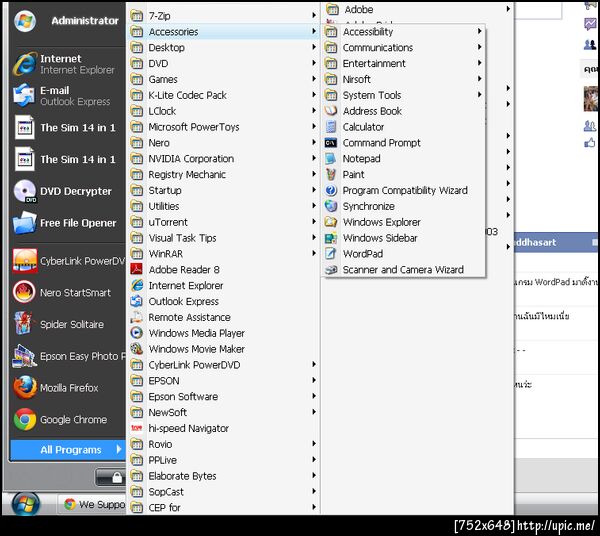Expand Accessibility submenu
The image size is (600, 536).
(404, 31)
